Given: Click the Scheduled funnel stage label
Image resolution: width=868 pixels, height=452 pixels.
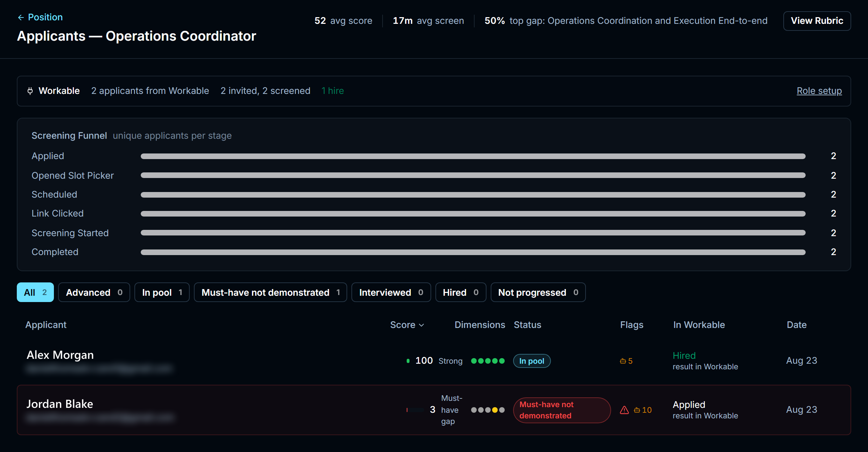Looking at the screenshot, I should click(x=54, y=194).
